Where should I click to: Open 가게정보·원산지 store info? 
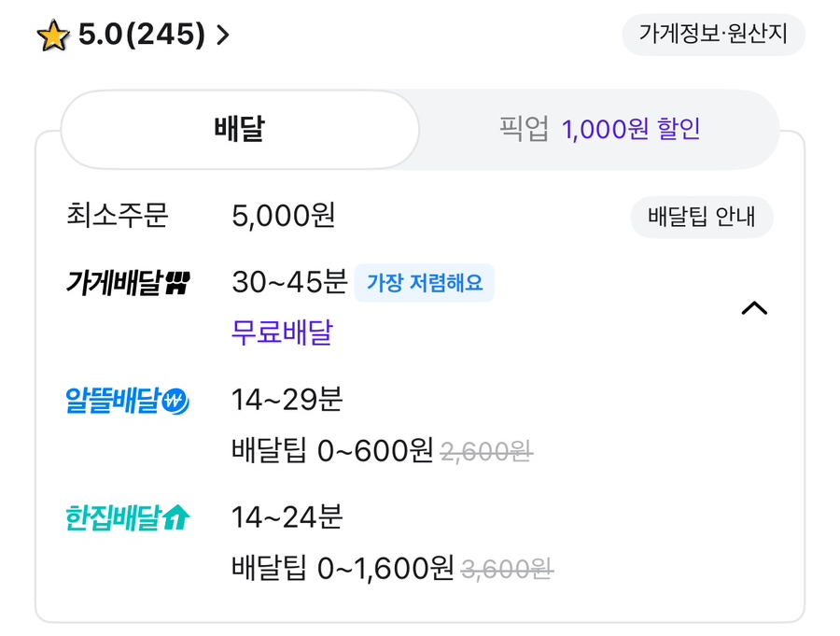713,35
